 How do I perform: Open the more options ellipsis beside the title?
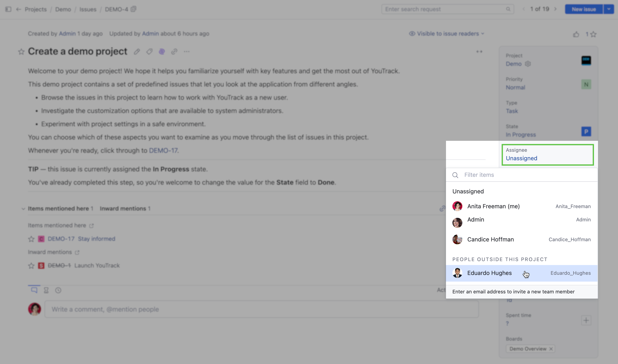(x=187, y=52)
